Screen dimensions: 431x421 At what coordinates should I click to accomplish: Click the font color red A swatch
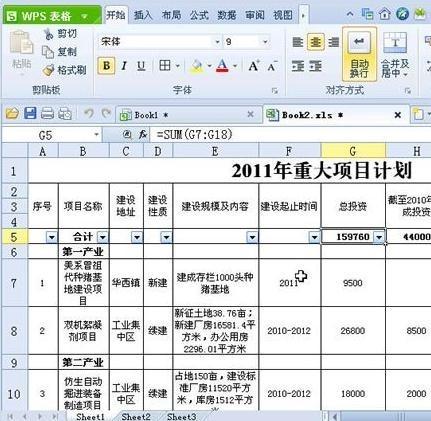(222, 66)
